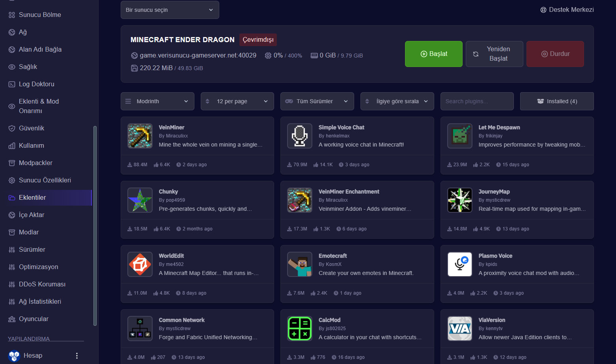Open the Destek Merkezi support link
Viewport: 616px width, 364px height.
point(567,10)
